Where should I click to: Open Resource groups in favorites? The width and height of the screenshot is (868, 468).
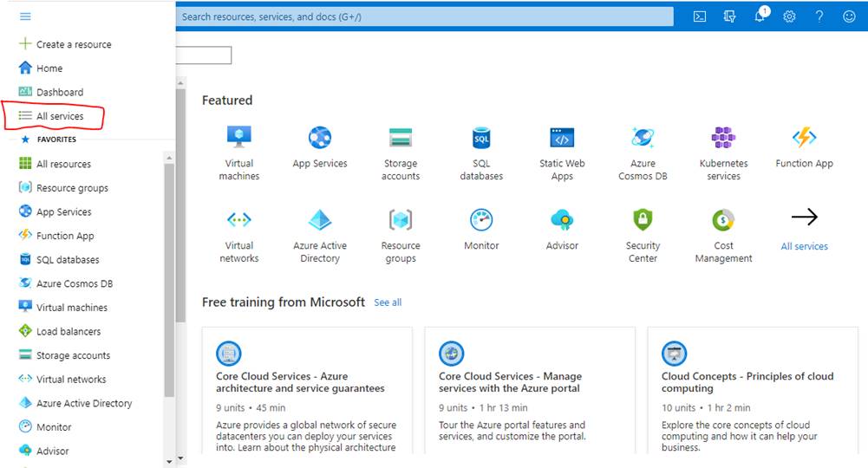coord(63,187)
